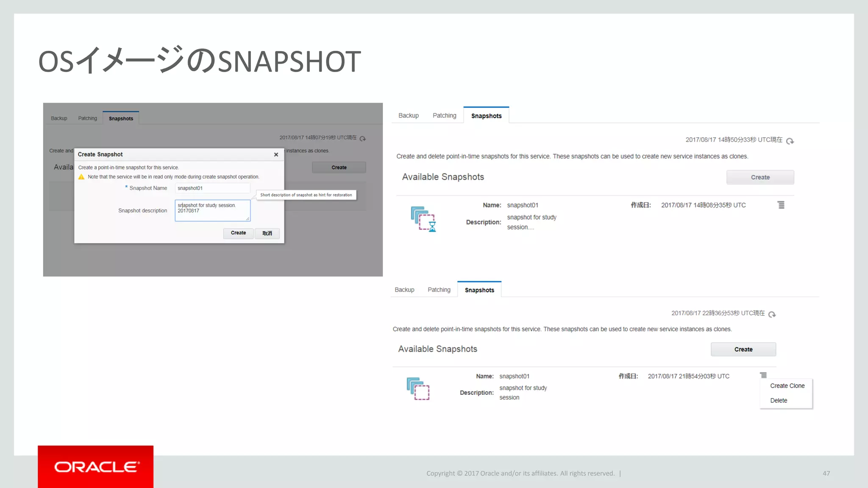
Task: Click the in-progress snapshot icon with hourglass
Action: (423, 219)
